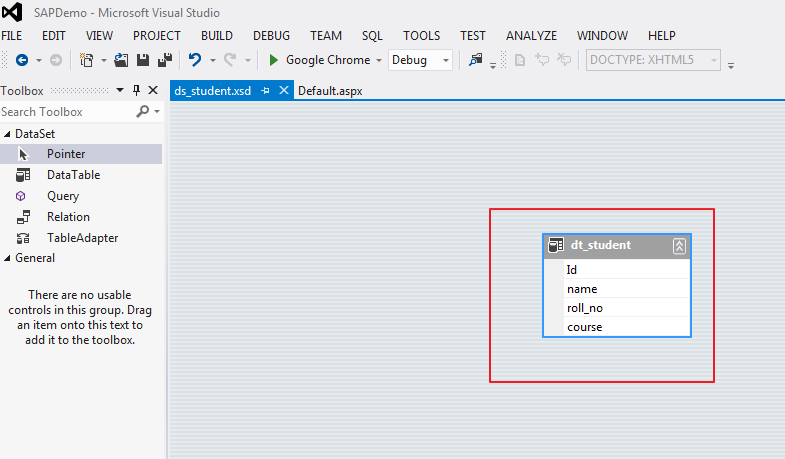This screenshot has width=785, height=459.
Task: Save the current file with single disk icon
Action: pos(143,60)
